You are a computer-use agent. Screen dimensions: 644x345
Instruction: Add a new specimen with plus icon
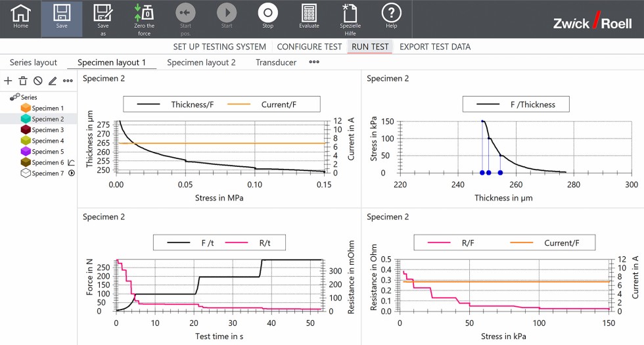8,81
